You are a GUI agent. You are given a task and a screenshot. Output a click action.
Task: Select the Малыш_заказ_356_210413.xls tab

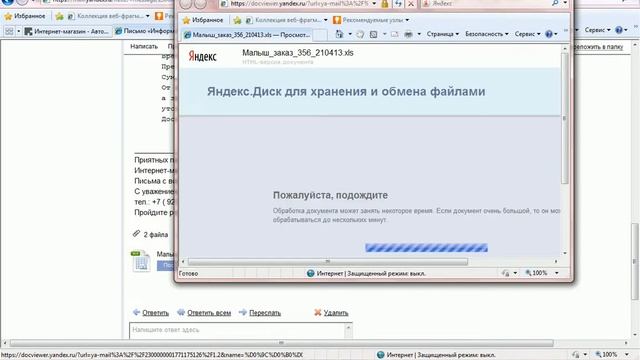click(247, 35)
